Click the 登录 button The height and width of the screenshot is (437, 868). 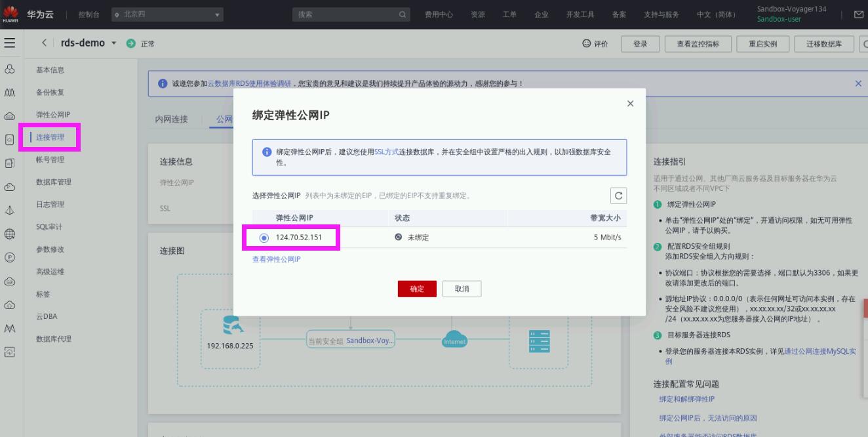click(640, 44)
